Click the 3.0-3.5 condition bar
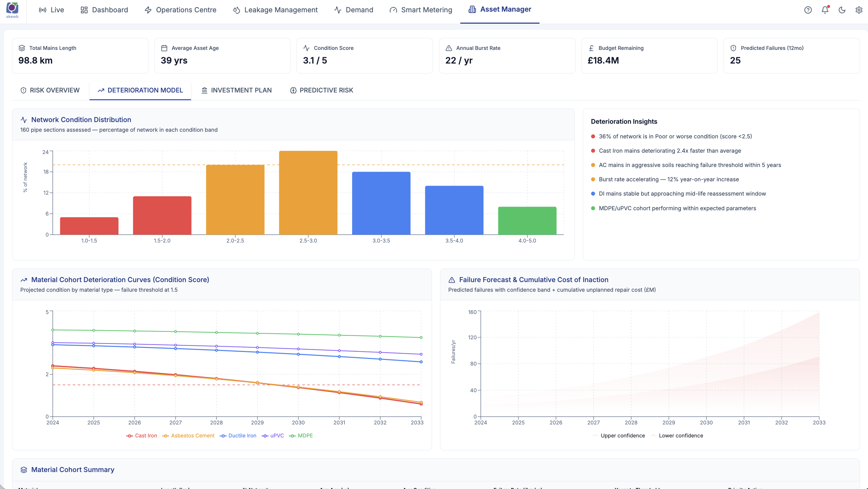 point(381,203)
